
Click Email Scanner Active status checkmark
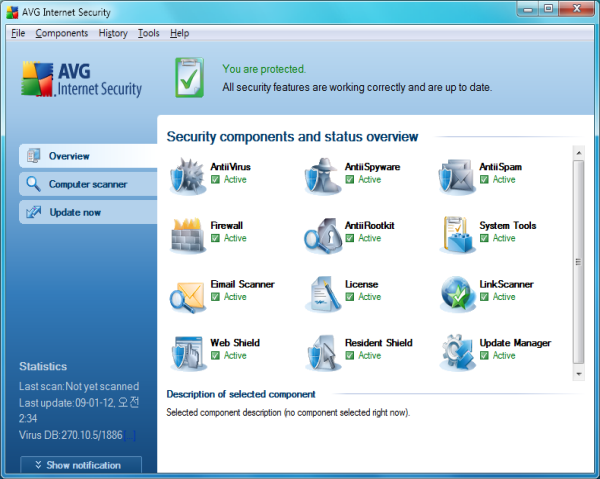point(215,297)
